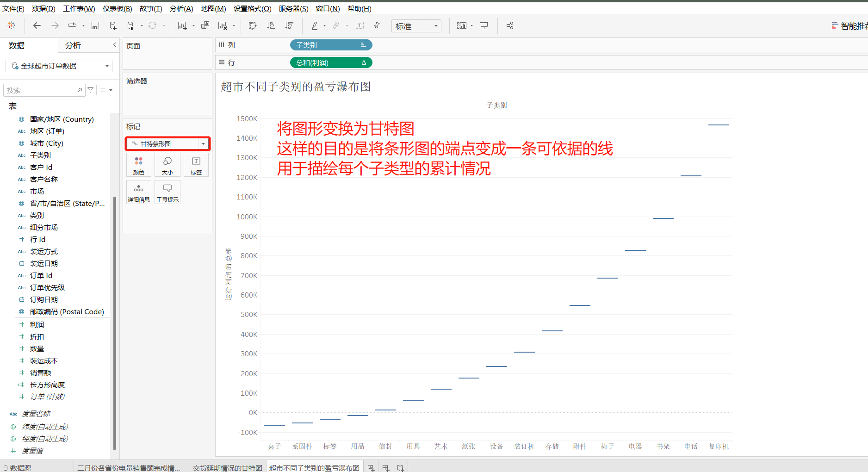Click the Detail marks icon 详细信息
Viewport: 868px width, 472px height.
(138, 192)
